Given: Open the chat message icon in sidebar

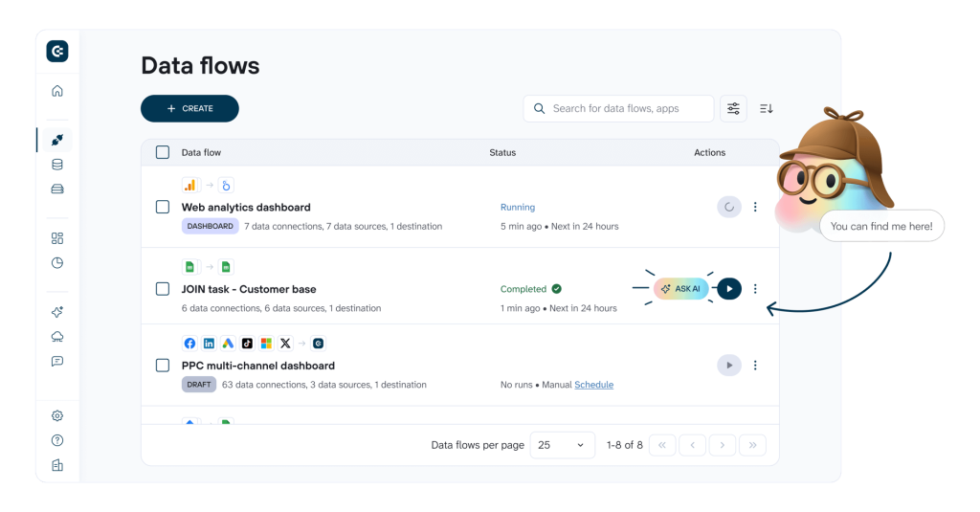Looking at the screenshot, I should pyautogui.click(x=57, y=362).
